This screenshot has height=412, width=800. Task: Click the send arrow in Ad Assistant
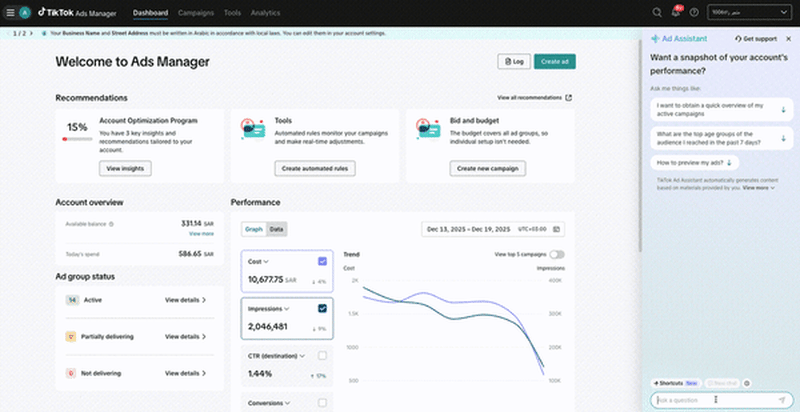click(782, 400)
